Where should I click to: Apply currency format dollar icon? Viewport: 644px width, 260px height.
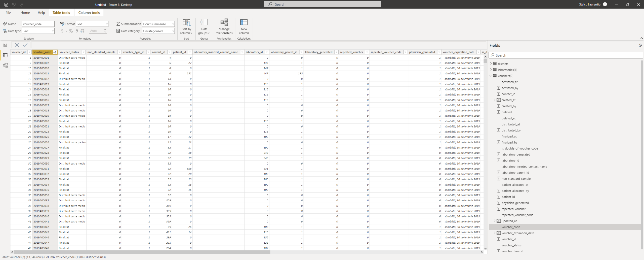(x=62, y=31)
